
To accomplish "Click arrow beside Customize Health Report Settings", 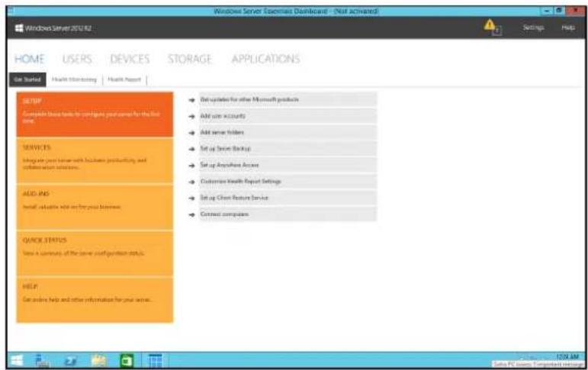I will pyautogui.click(x=192, y=182).
